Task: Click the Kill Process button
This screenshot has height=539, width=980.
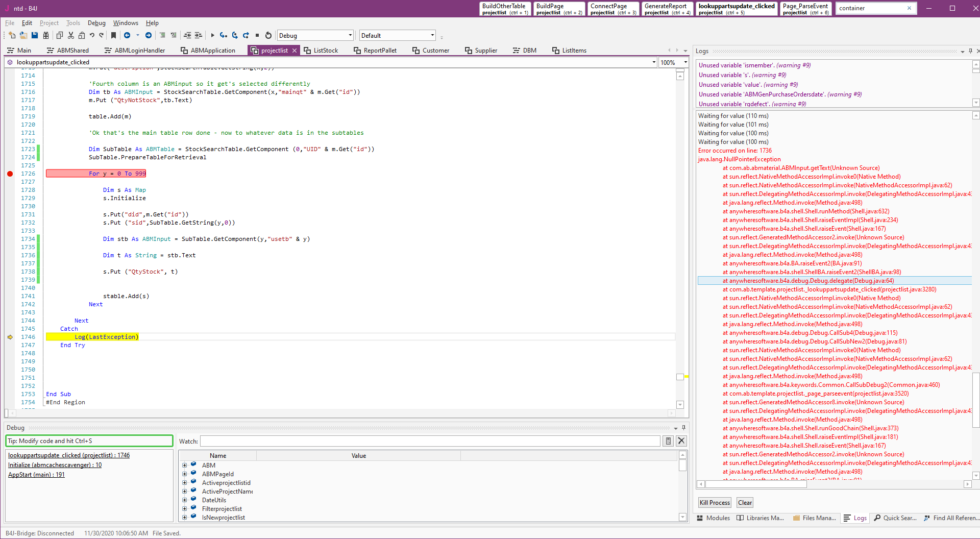Action: click(x=714, y=502)
